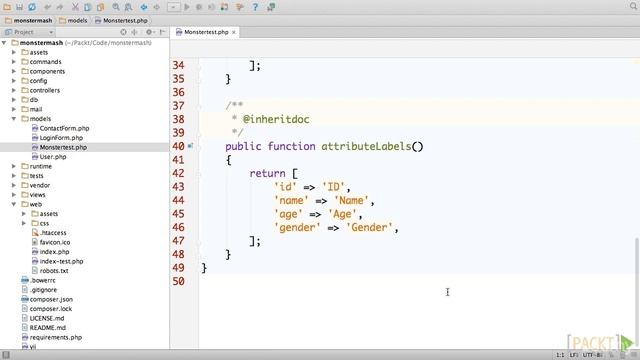640x360 pixels.
Task: Click the Debug toolbar icon
Action: [199, 7]
